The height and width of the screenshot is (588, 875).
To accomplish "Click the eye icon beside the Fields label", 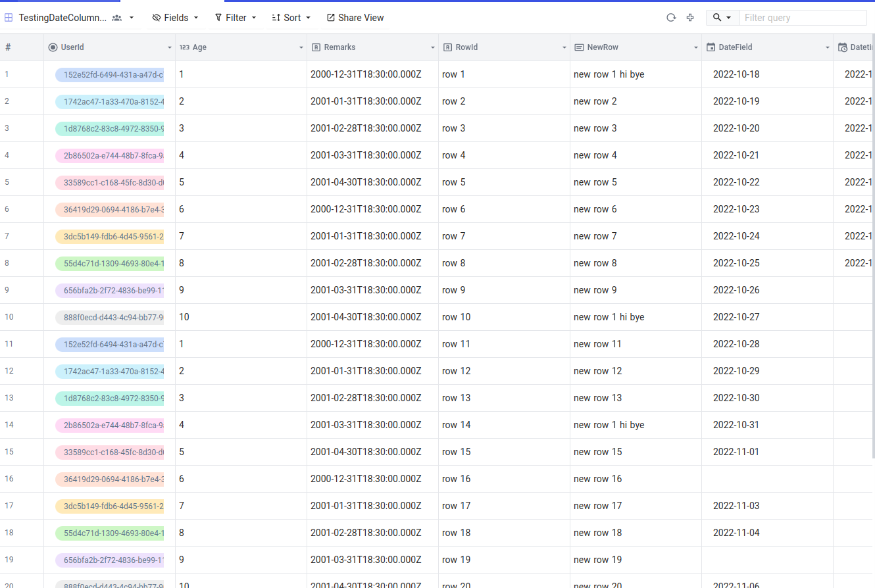I will coord(156,18).
